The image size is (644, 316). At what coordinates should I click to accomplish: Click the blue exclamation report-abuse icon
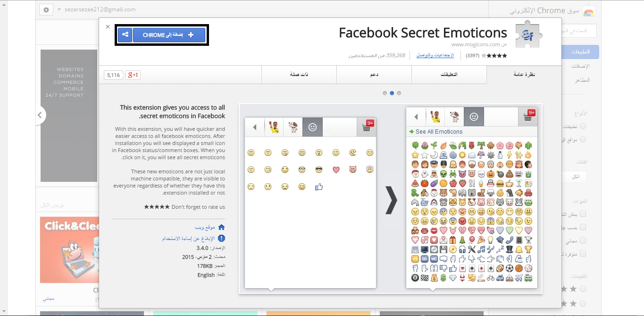coord(221,239)
